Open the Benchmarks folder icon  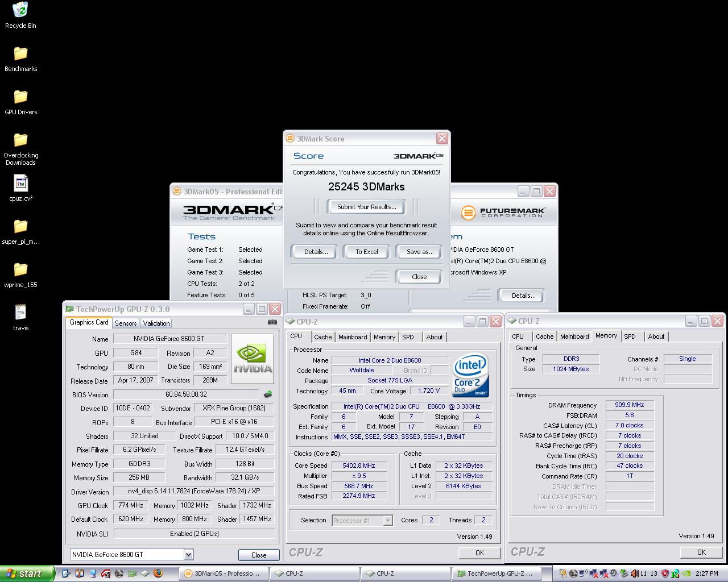click(x=20, y=53)
